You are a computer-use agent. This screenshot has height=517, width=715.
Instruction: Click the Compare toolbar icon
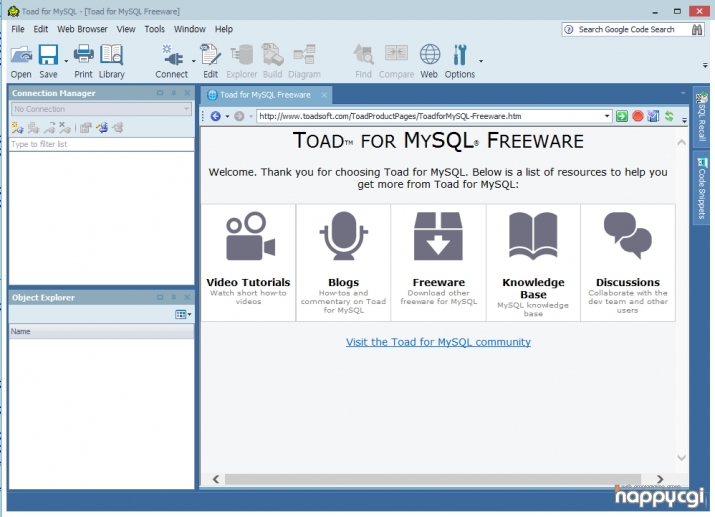click(x=396, y=55)
